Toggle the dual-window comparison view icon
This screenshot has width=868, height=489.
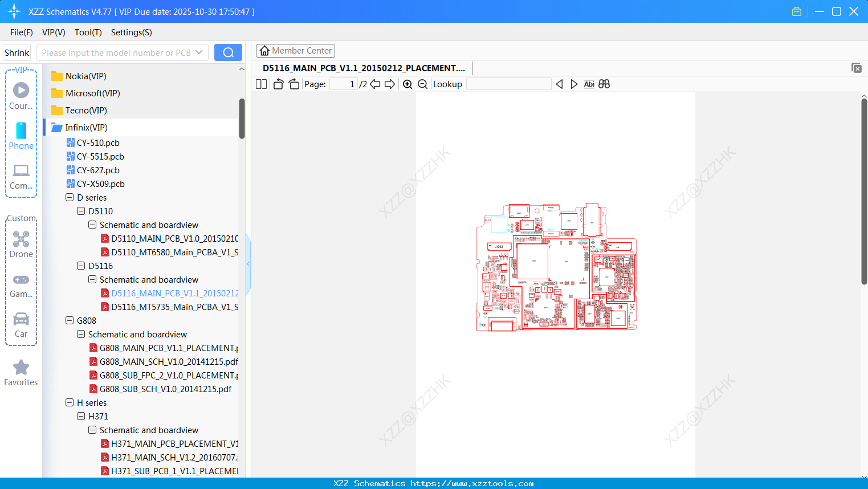pos(604,84)
